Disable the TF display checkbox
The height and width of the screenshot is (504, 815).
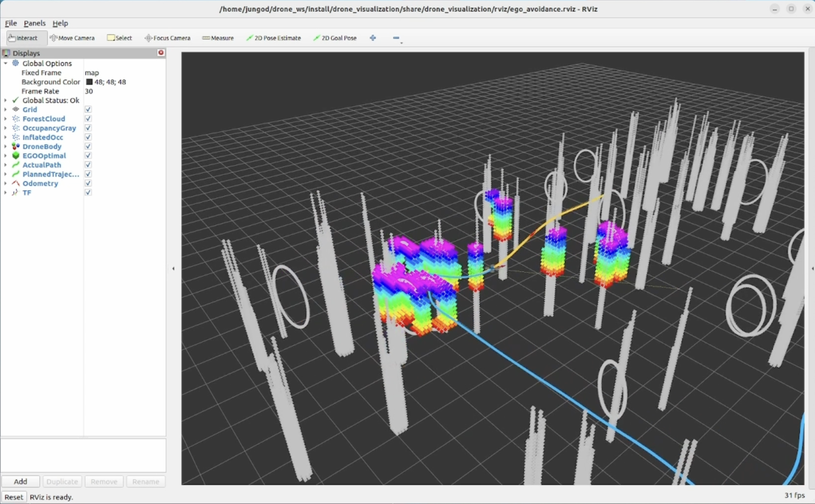[x=88, y=193]
